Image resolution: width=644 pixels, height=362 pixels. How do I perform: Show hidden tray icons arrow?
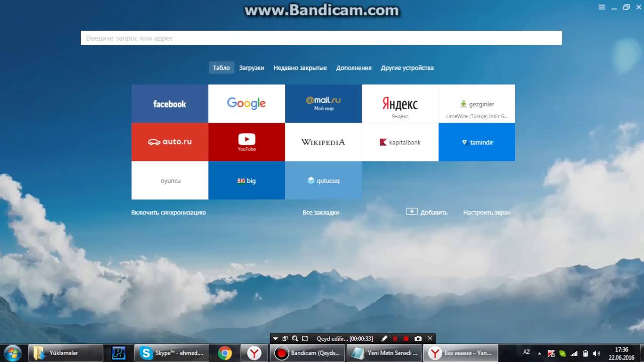[539, 353]
